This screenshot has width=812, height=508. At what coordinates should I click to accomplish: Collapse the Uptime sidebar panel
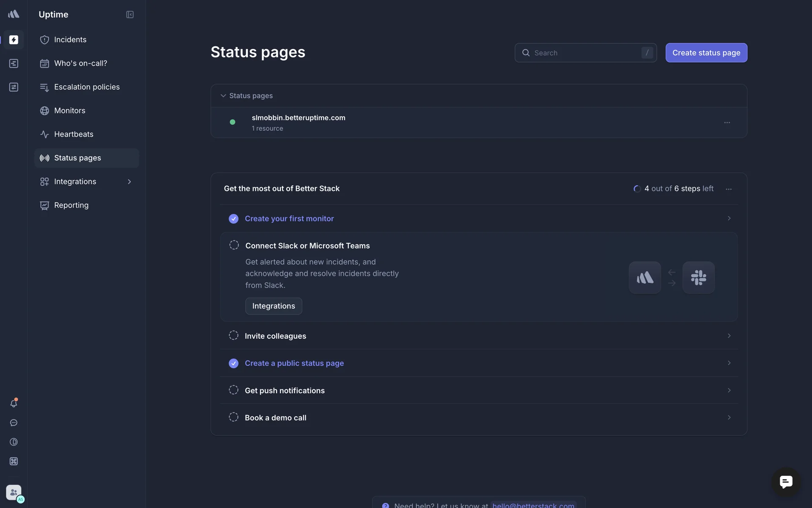point(130,14)
